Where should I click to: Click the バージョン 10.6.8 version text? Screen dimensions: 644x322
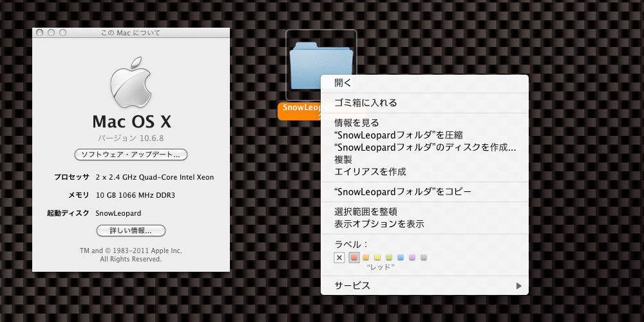tap(131, 138)
